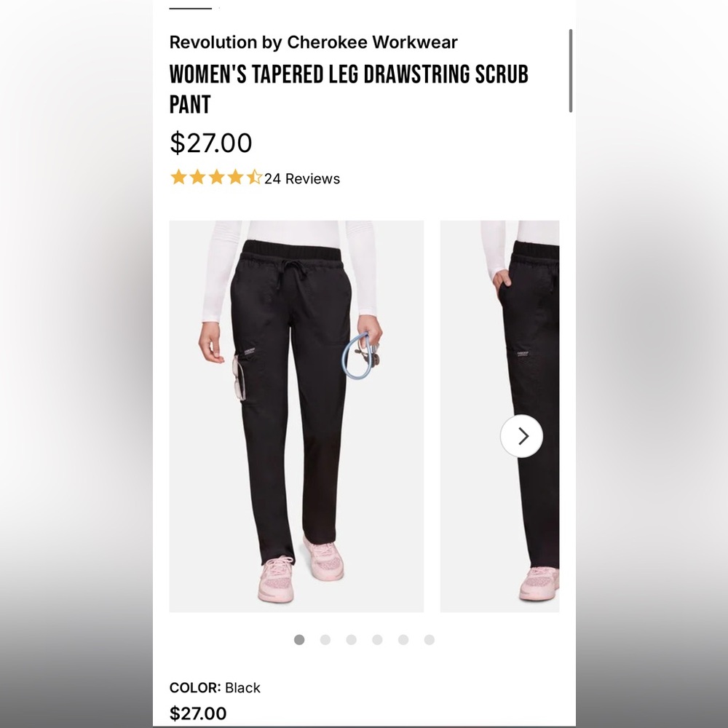Jump to the fourth carousel dot
Image resolution: width=728 pixels, height=728 pixels.
pos(377,640)
